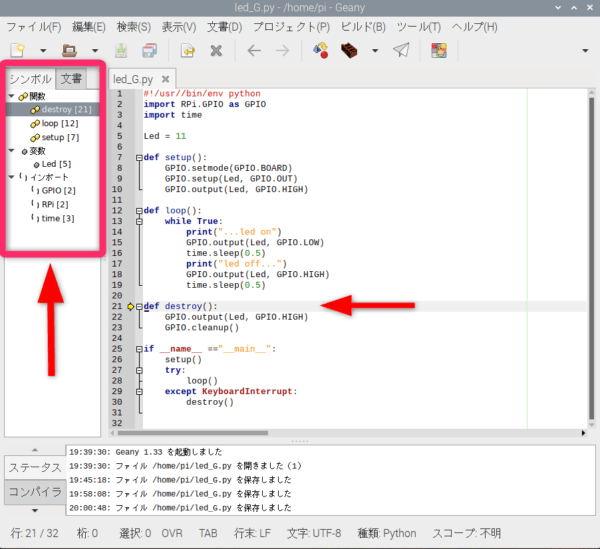This screenshot has height=549, width=600.
Task: Click the Build brick icon
Action: tap(349, 50)
